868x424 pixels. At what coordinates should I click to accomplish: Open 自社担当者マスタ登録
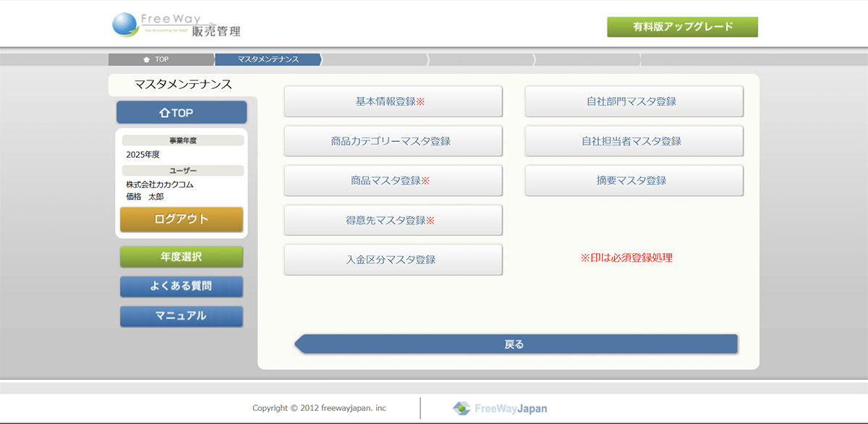click(x=634, y=141)
